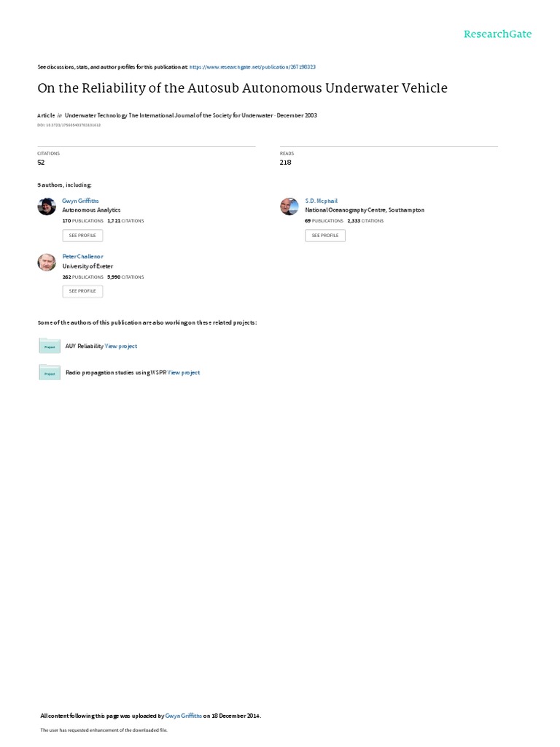Click See Profile under S.D. Mcphail

pyautogui.click(x=325, y=236)
